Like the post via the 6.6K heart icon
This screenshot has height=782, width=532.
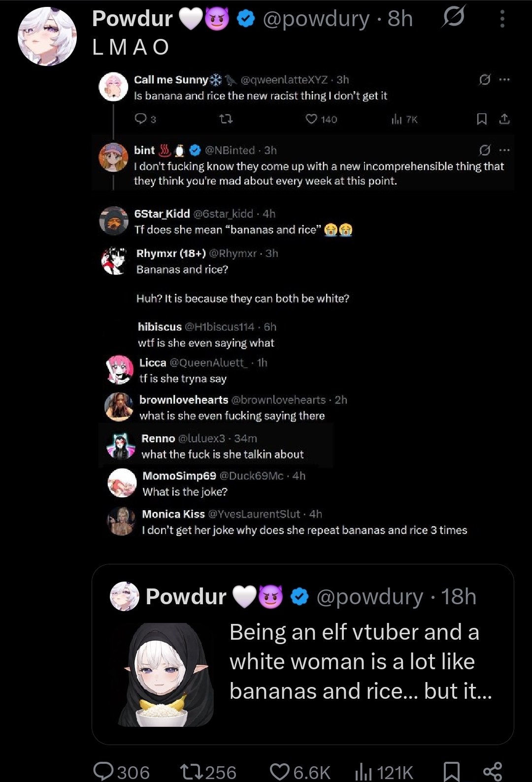point(300,772)
